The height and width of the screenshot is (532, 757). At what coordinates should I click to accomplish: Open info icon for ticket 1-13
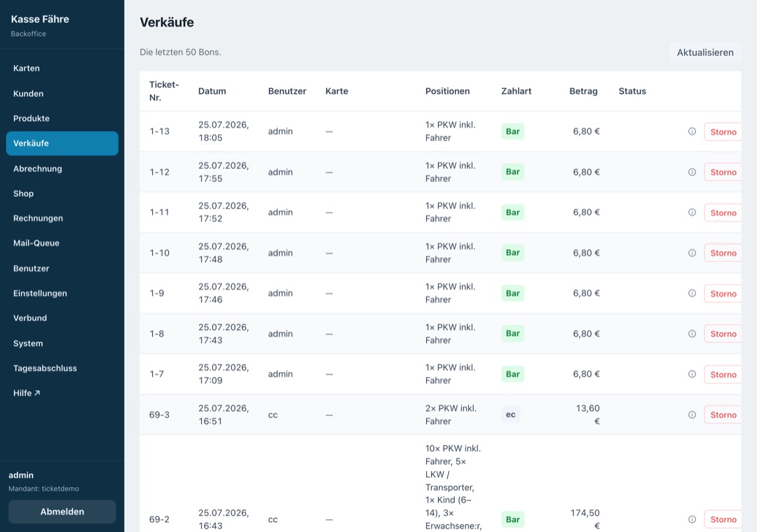point(692,131)
